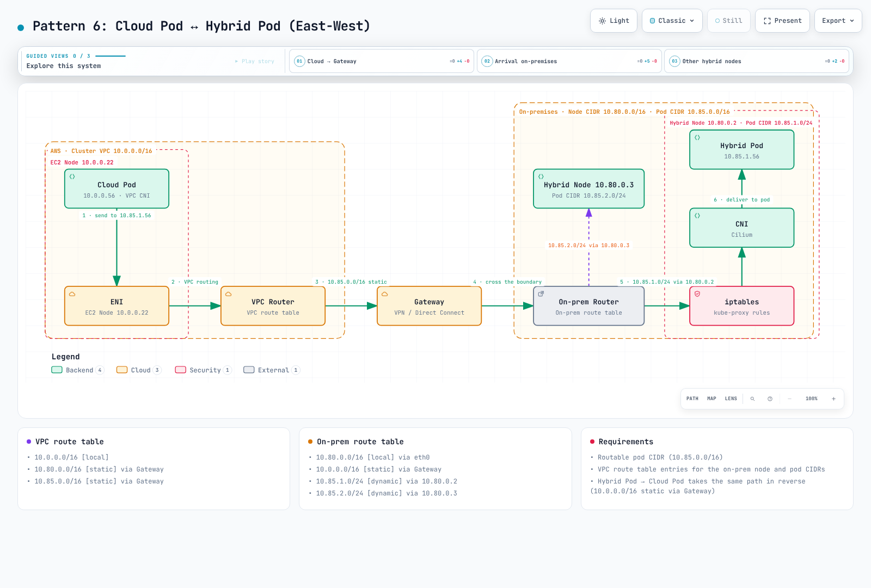
Task: Select the iptables kube-proxy rules node
Action: click(741, 306)
